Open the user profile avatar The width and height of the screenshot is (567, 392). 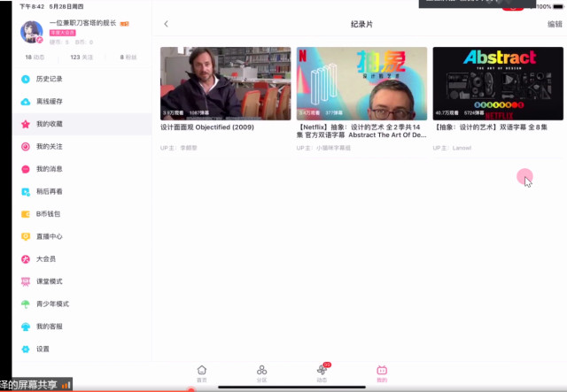(x=32, y=31)
